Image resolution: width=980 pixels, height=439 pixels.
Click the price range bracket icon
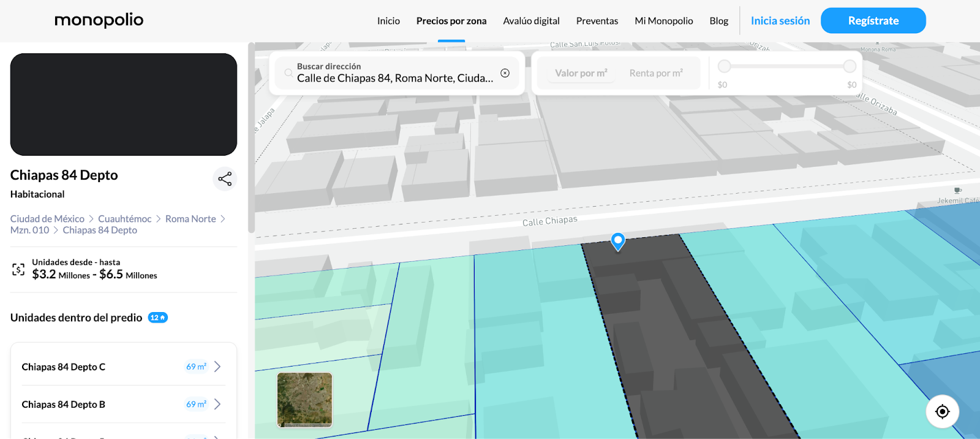click(x=18, y=269)
